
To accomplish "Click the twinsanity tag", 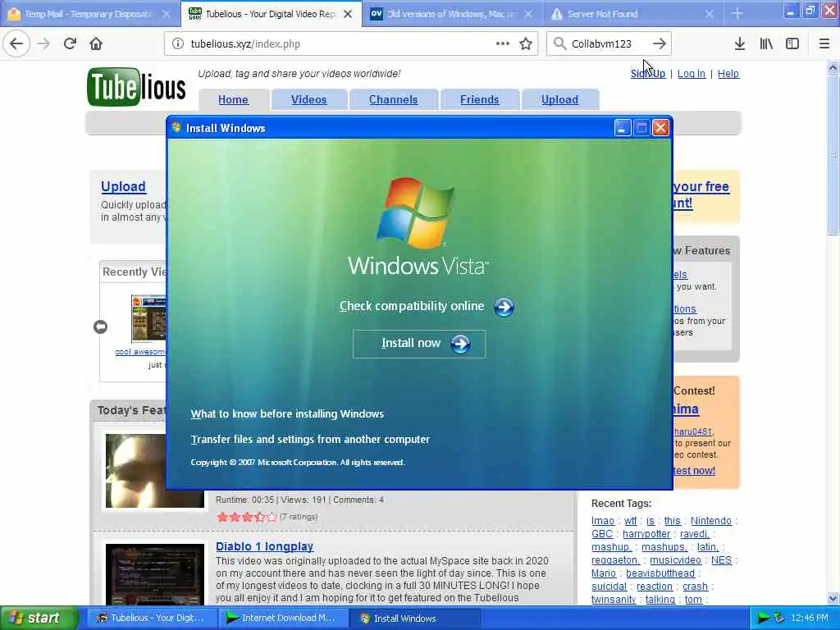I will (x=614, y=600).
